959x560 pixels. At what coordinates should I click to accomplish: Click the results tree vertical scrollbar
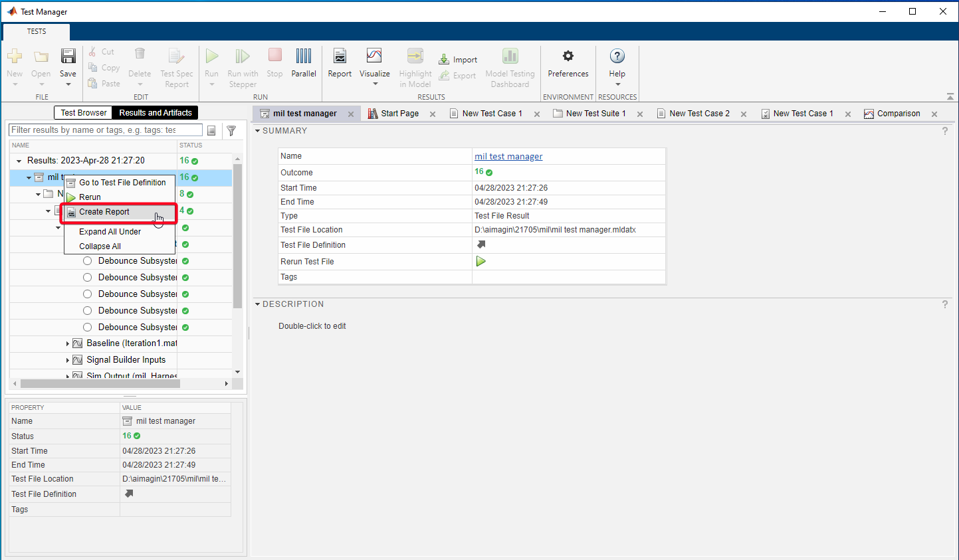tap(237, 236)
